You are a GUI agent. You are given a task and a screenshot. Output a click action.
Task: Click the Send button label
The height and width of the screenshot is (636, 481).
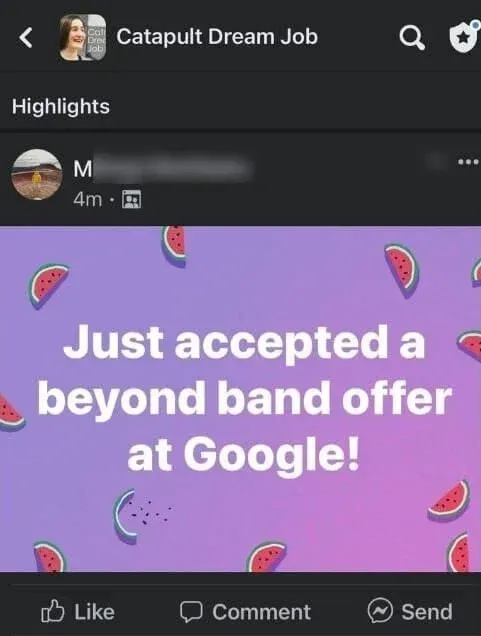[427, 611]
